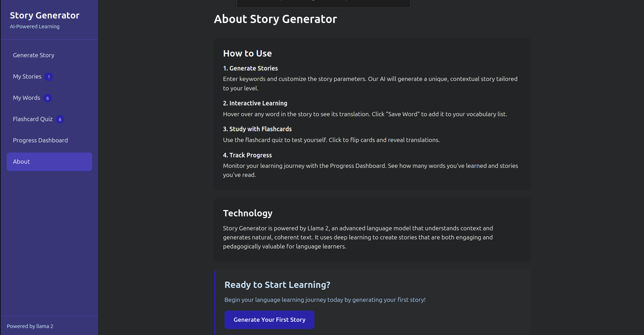The height and width of the screenshot is (335, 644).
Task: Click the How to Use heading
Action: [247, 53]
